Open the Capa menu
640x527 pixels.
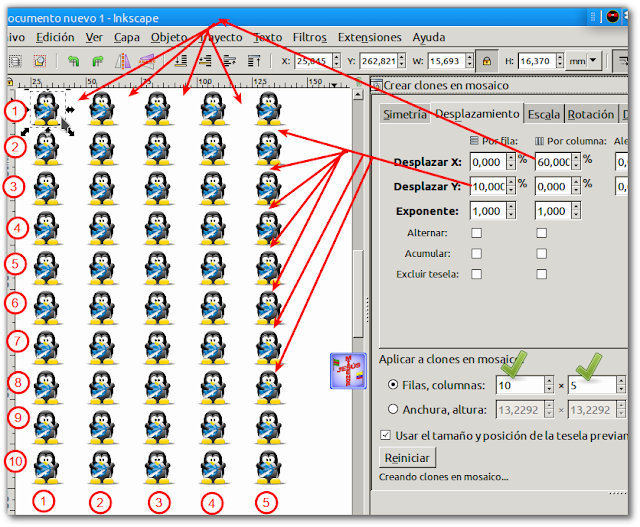(x=127, y=37)
